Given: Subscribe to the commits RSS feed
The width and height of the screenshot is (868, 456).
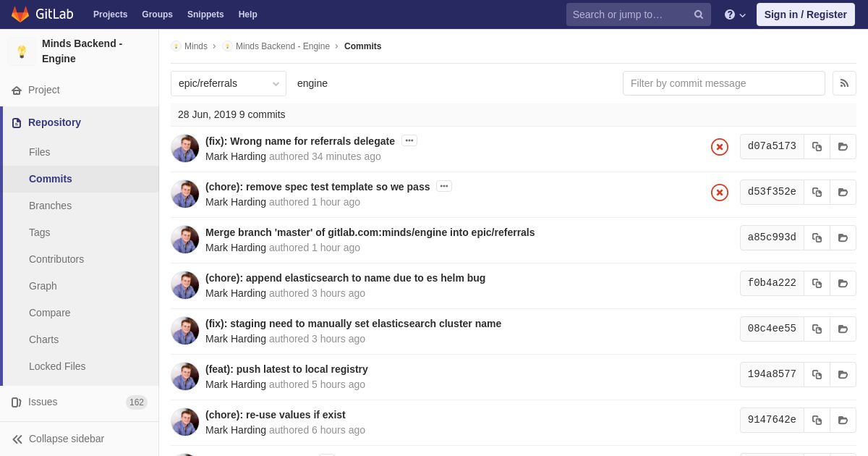Looking at the screenshot, I should (x=844, y=83).
